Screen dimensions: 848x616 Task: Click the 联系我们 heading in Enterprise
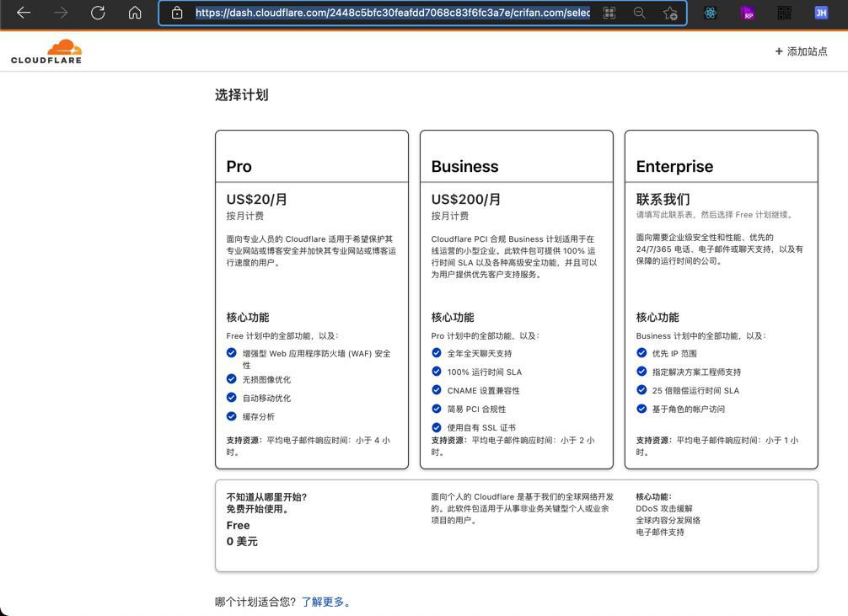pyautogui.click(x=663, y=199)
